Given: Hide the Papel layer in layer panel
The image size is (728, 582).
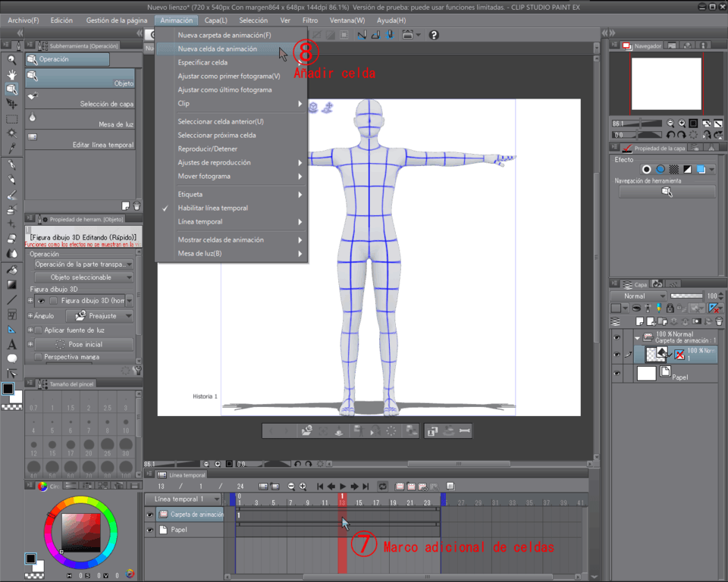Looking at the screenshot, I should click(x=617, y=373).
